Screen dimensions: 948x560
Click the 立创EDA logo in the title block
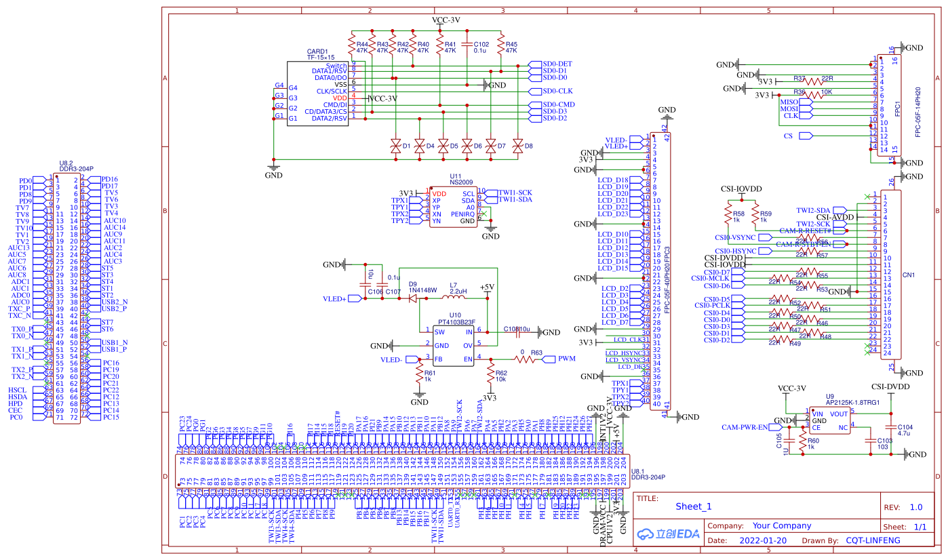[x=667, y=534]
